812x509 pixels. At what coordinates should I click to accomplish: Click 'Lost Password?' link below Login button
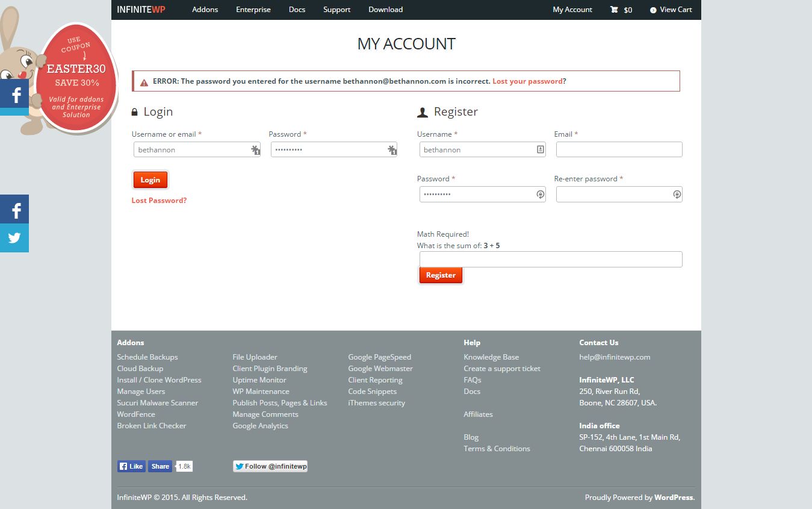coord(159,201)
